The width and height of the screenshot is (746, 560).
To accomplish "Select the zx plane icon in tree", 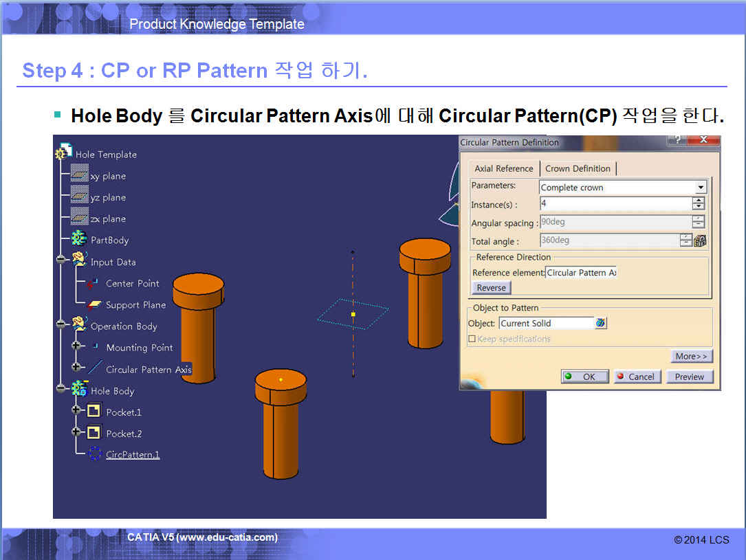I will tap(80, 216).
